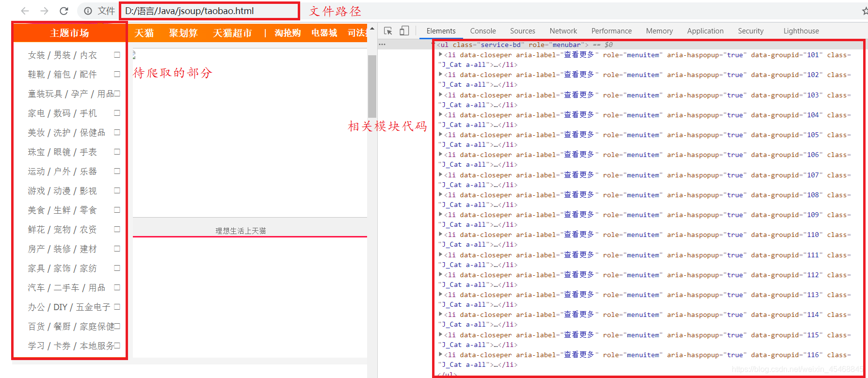This screenshot has width=868, height=378.
Task: Open the 聚划算 navigation link
Action: pyautogui.click(x=183, y=33)
